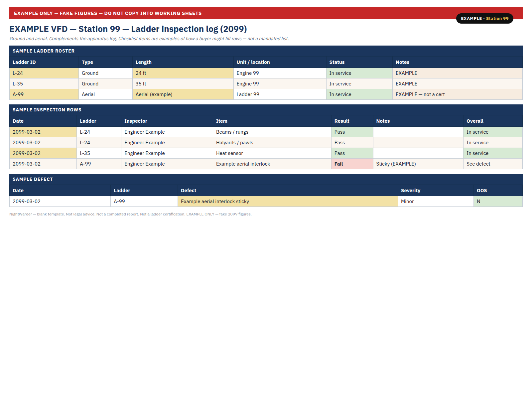
Task: Click the Unit / location column header
Action: (x=280, y=62)
